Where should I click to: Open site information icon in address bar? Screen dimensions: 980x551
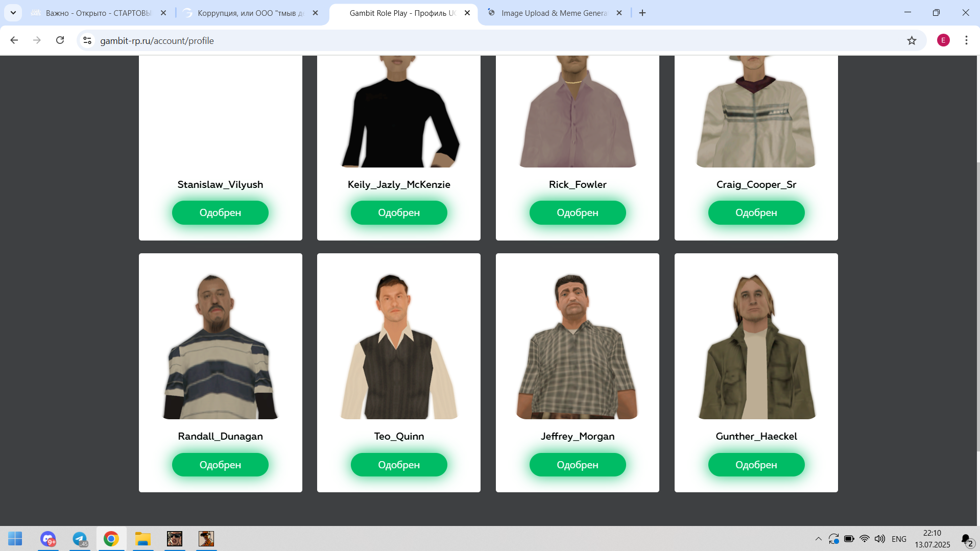pyautogui.click(x=87, y=40)
